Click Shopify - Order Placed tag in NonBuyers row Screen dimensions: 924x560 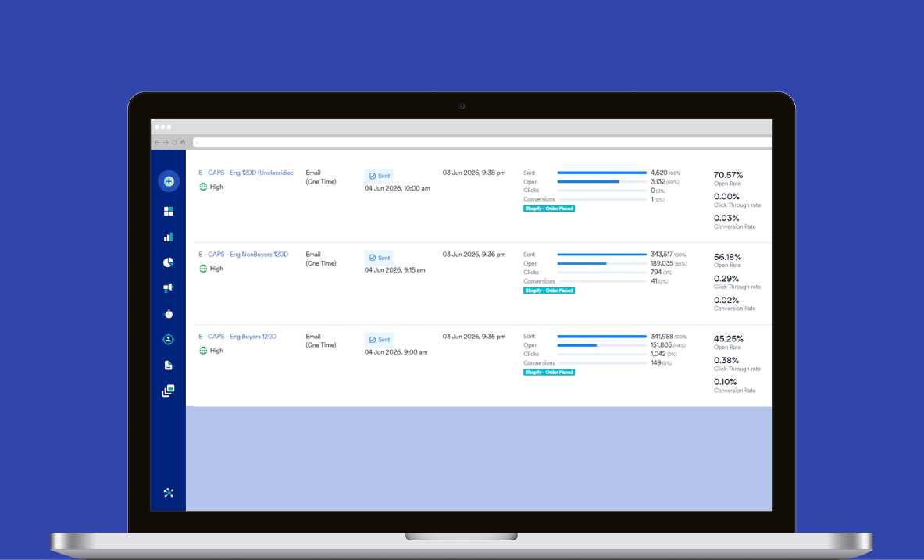(x=549, y=291)
